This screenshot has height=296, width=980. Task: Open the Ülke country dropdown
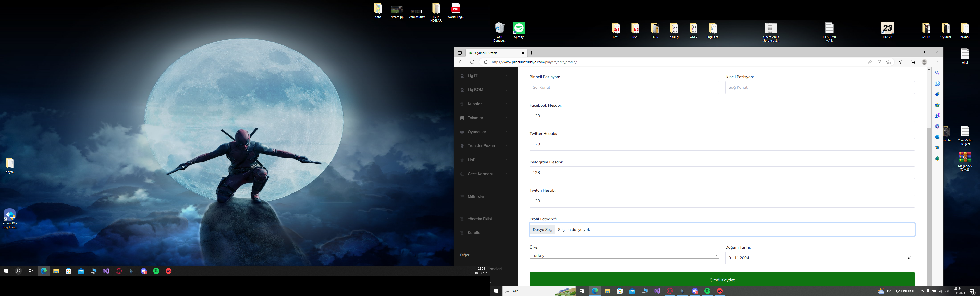click(x=624, y=255)
